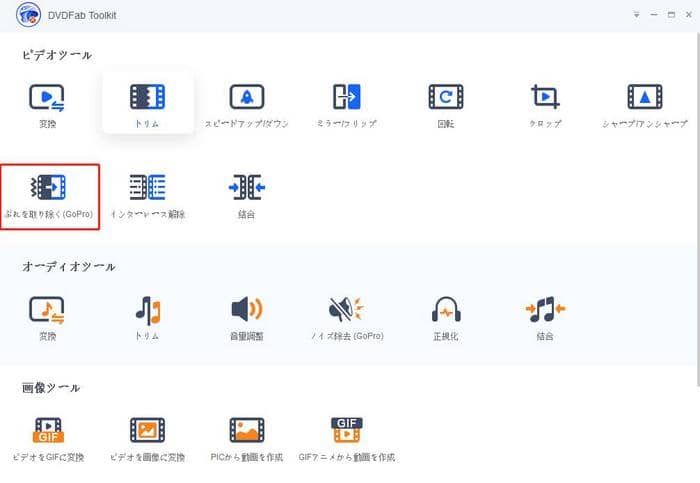Open ビデオをGIFに変換 tool
Viewport: 700px width, 483px height.
click(x=47, y=432)
